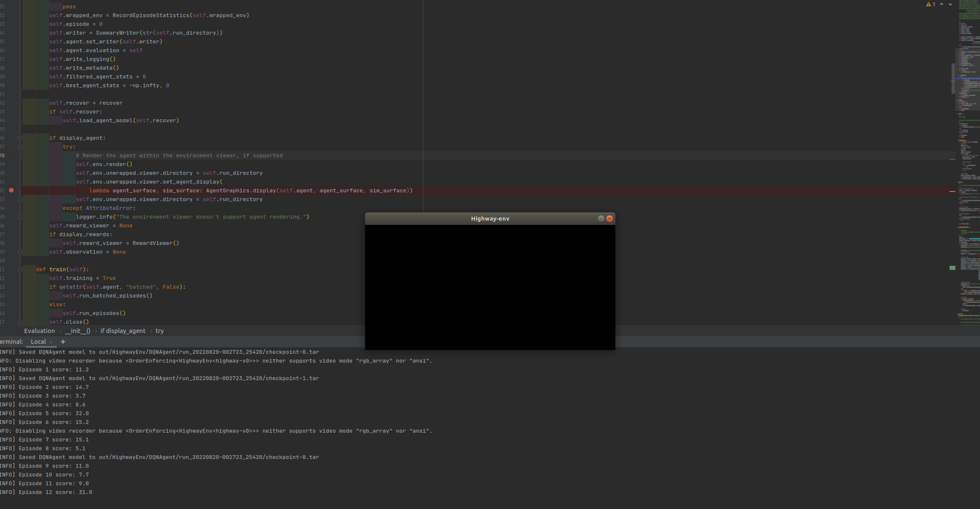Click the warnings count indicator at top right

(931, 4)
